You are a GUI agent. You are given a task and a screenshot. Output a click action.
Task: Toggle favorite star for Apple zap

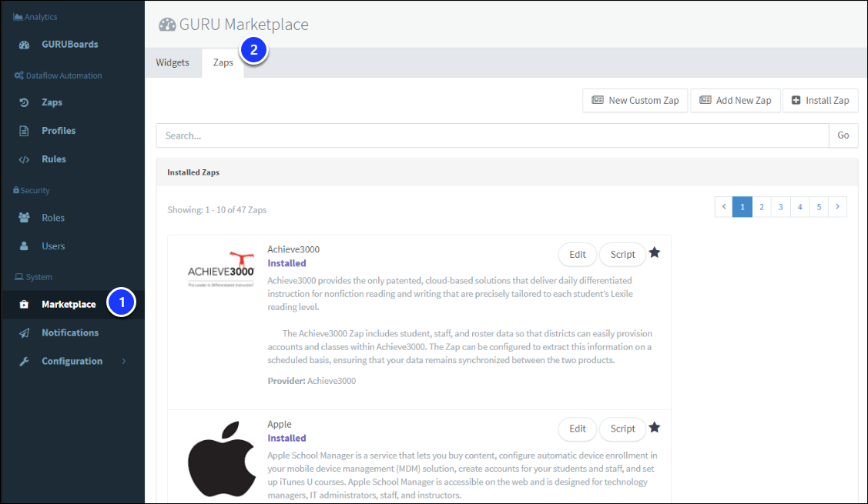click(655, 428)
